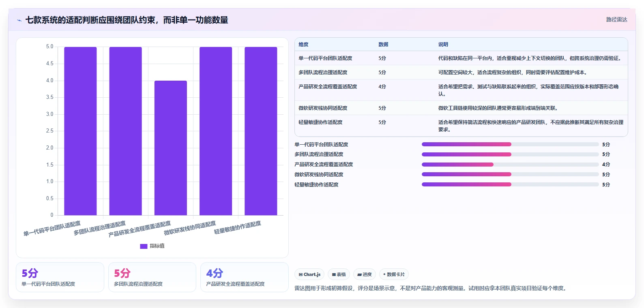Click the 2.5 tick on the y-axis

coord(49,131)
